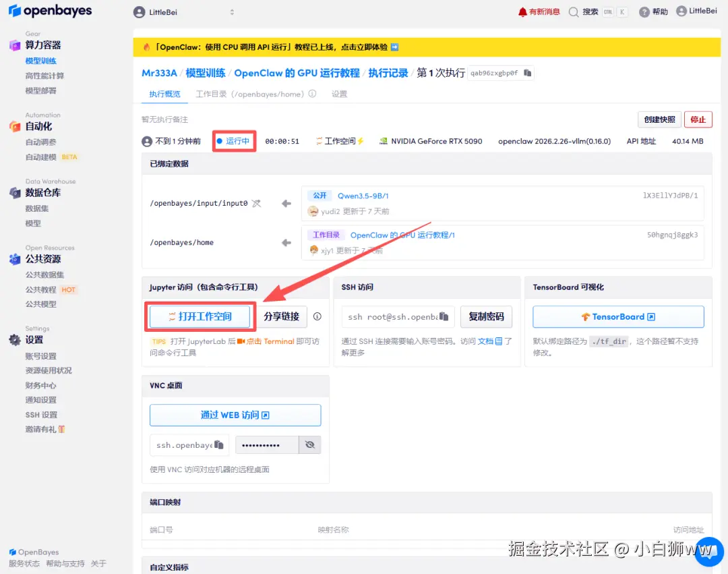Select 高性能计算 in sidebar
The height and width of the screenshot is (574, 728).
coord(44,76)
